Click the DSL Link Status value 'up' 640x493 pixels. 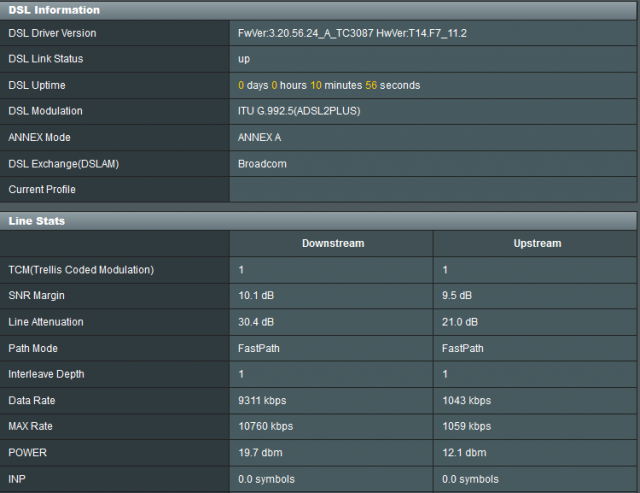click(244, 59)
